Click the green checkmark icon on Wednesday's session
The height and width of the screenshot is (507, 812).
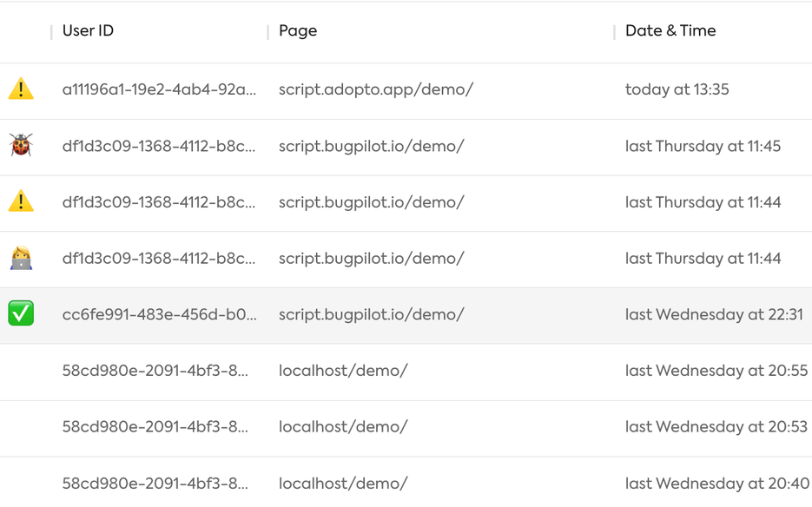[20, 314]
